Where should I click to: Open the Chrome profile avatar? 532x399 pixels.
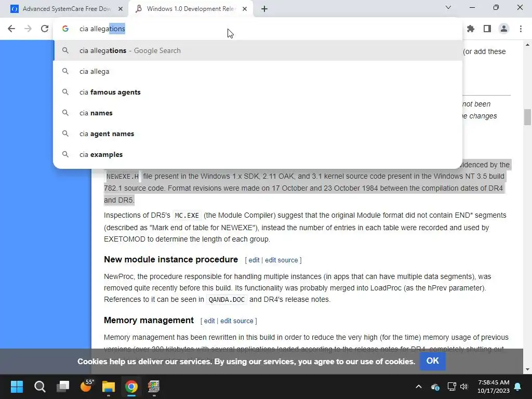click(x=504, y=29)
